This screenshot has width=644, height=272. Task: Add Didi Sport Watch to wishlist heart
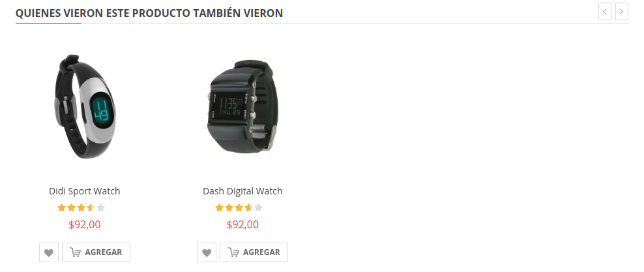pos(49,252)
